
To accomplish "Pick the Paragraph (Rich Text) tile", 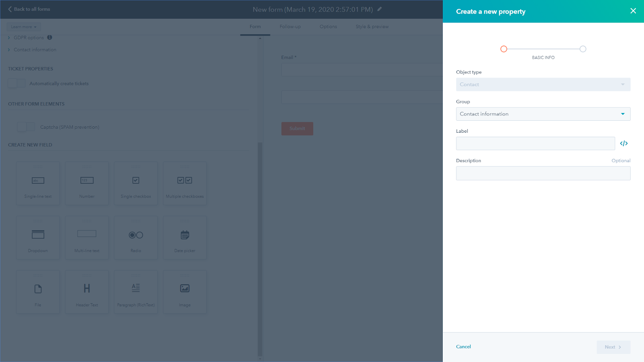I will [136, 292].
